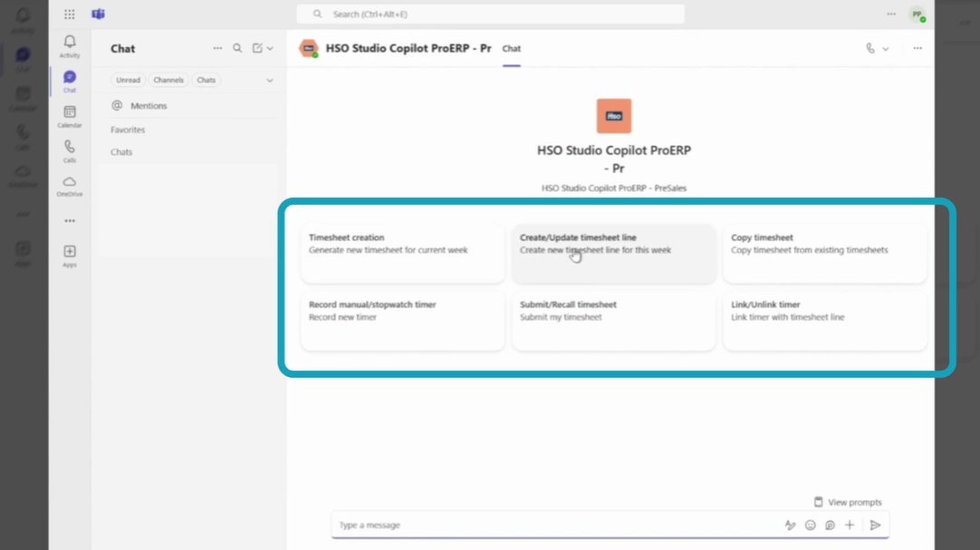This screenshot has height=550, width=980.
Task: Click the app launcher grid icon
Action: point(70,14)
